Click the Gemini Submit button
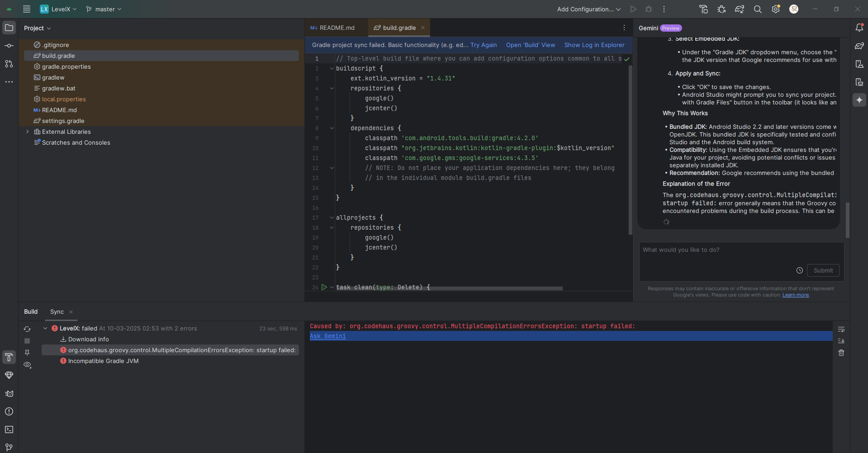The width and height of the screenshot is (868, 453). click(x=823, y=270)
